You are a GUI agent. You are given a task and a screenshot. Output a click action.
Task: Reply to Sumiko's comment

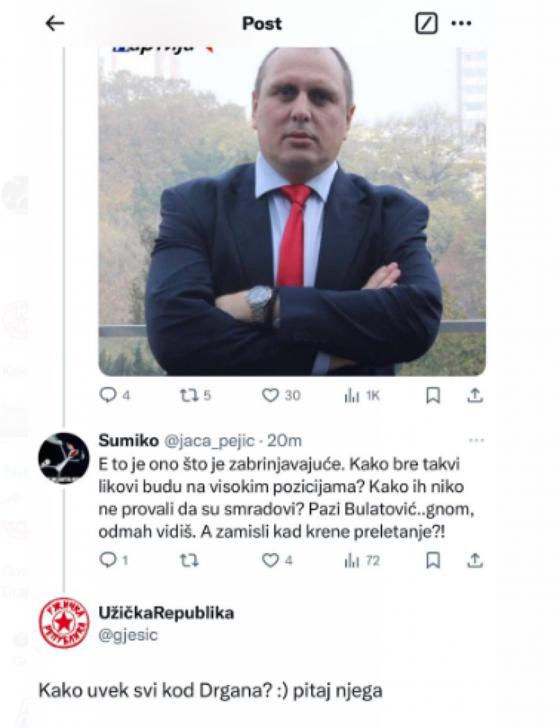[114, 560]
